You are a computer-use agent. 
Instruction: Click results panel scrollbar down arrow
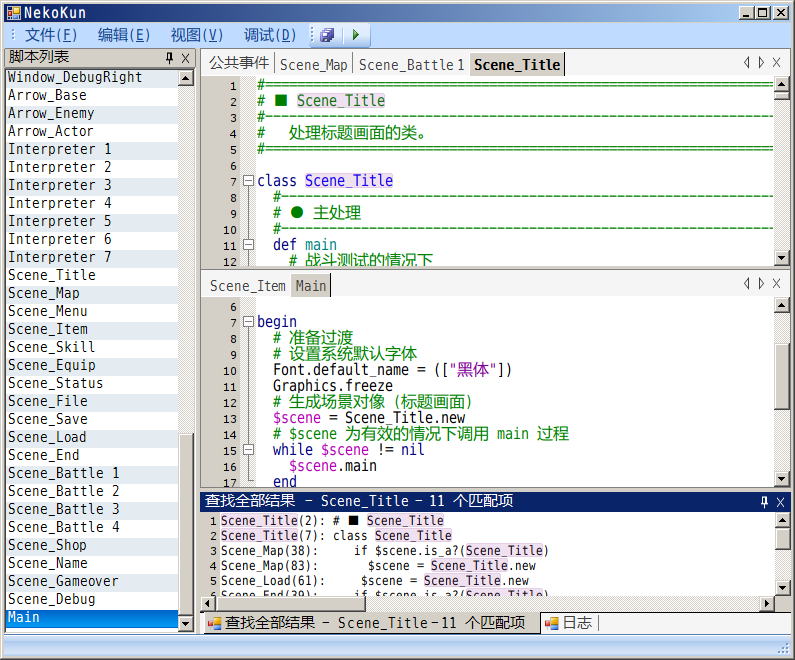[x=782, y=588]
